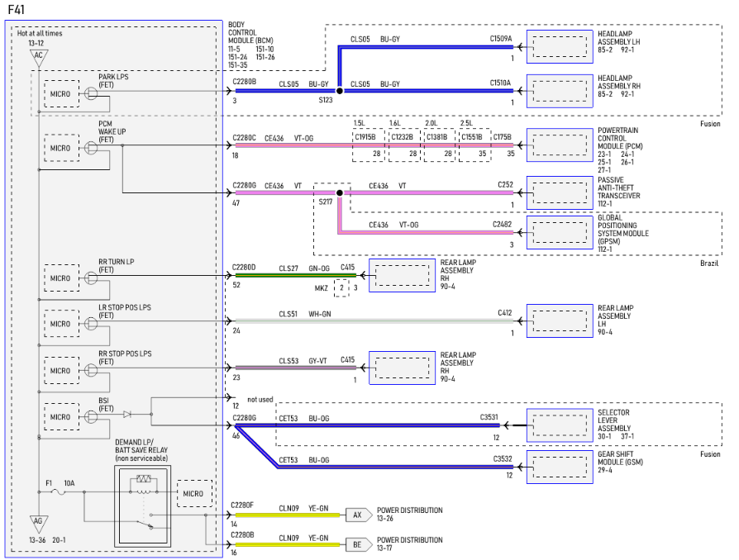This screenshot has width=739, height=560.
Task: Click "POWER DISTRIBUTION 13-17" reference text
Action: 409,544
